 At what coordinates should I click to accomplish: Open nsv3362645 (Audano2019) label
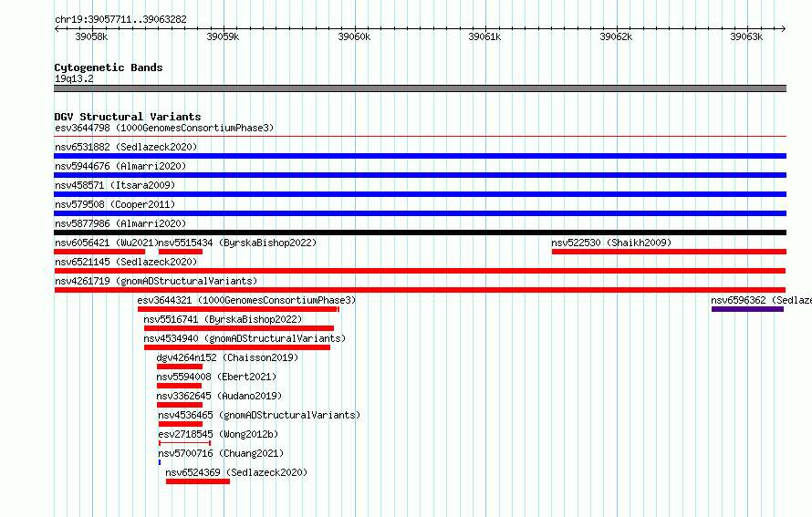coord(219,396)
